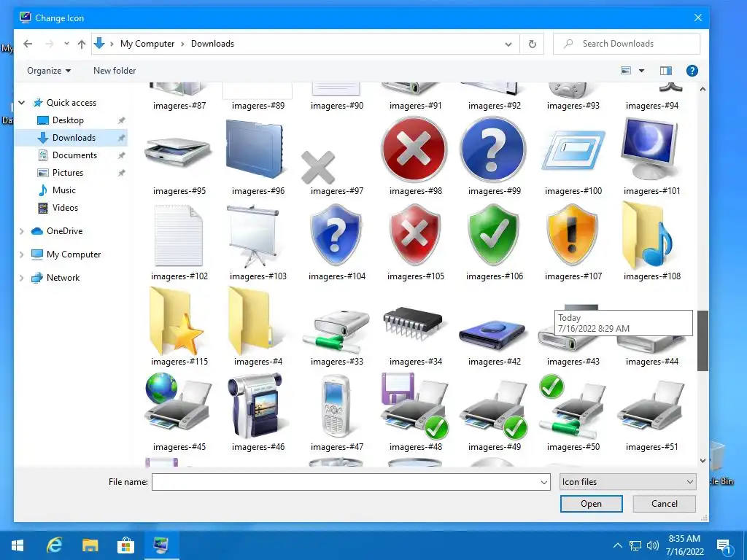
Task: Open File Explorer from taskbar
Action: coord(90,545)
